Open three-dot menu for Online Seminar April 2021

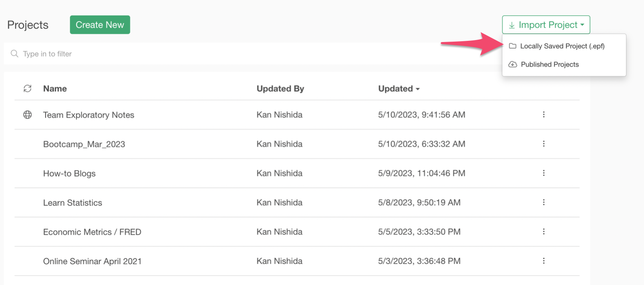point(543,261)
